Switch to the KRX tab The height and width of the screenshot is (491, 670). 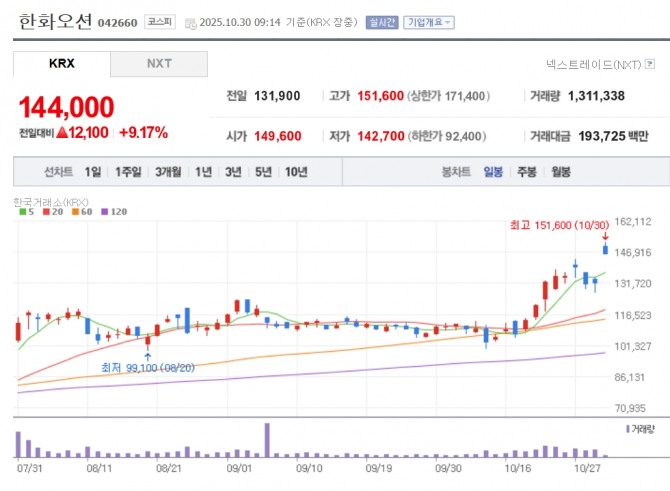[62, 64]
